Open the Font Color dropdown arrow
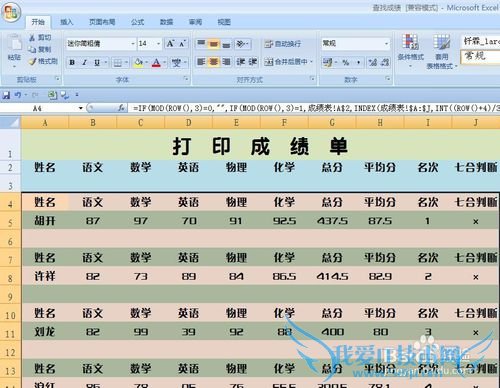The width and height of the screenshot is (500, 388). click(x=164, y=62)
